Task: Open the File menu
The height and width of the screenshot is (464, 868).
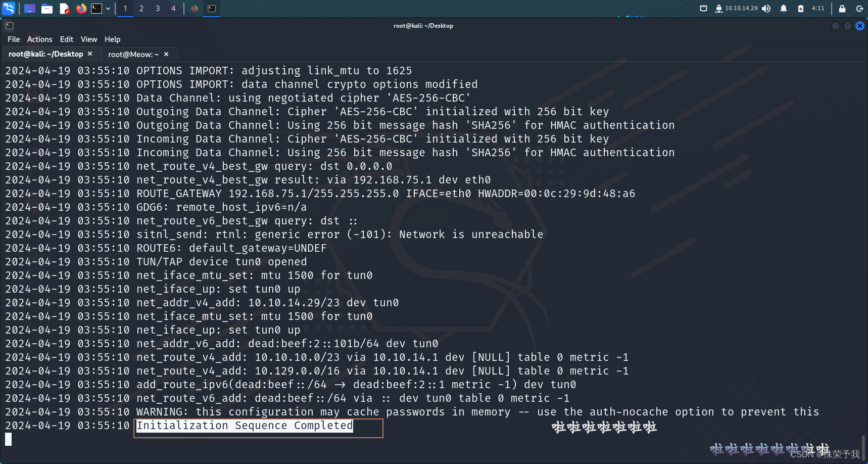Action: [14, 39]
